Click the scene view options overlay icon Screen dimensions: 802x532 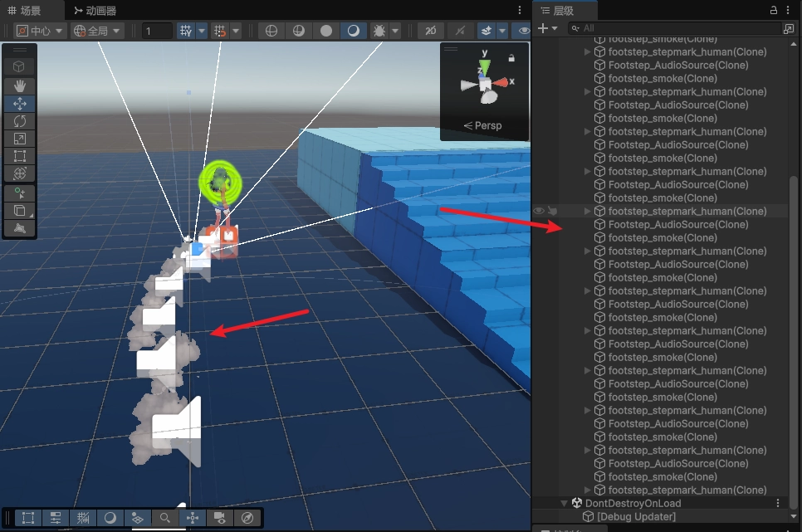point(193,518)
